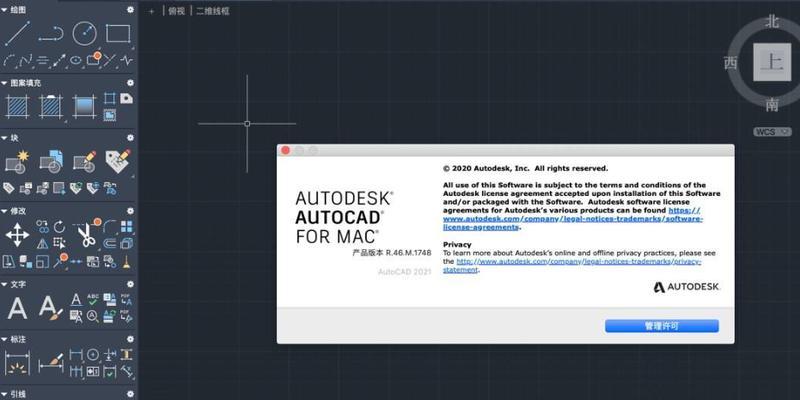Open the Block Editor pencil icon
Screen dimensions: 800x400
(84, 161)
